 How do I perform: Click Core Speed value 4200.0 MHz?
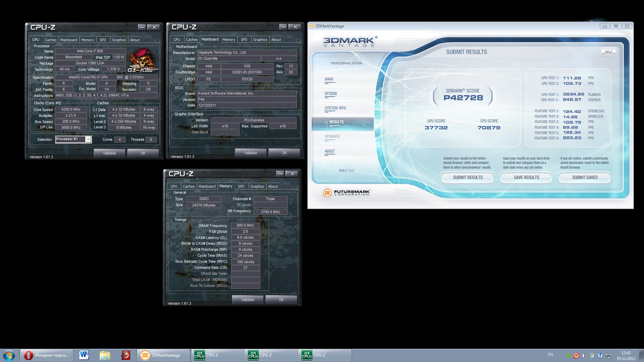point(71,110)
